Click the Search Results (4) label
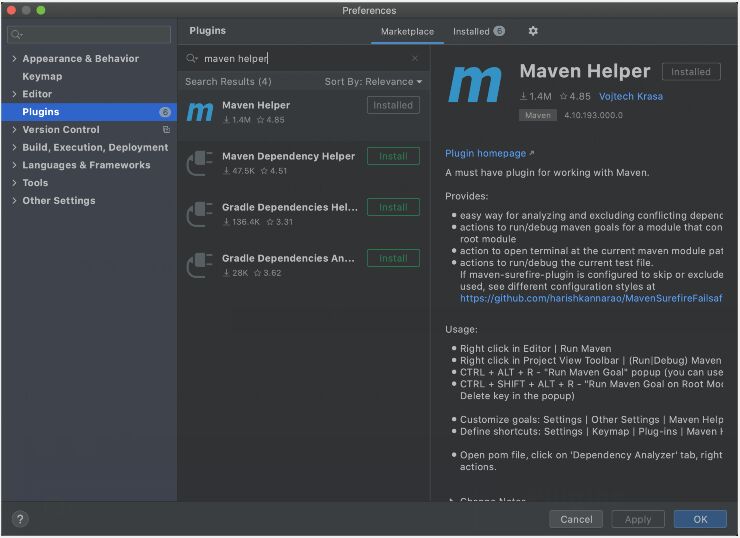The width and height of the screenshot is (740, 538). [x=228, y=82]
